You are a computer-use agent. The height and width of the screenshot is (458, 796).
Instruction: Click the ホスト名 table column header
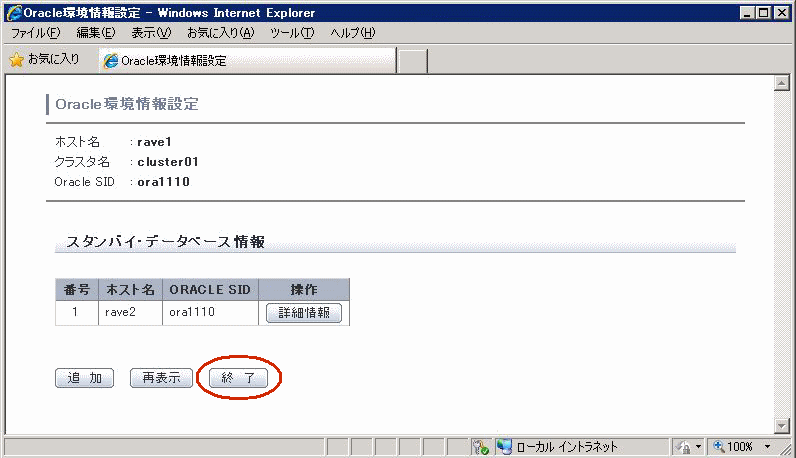(x=130, y=289)
